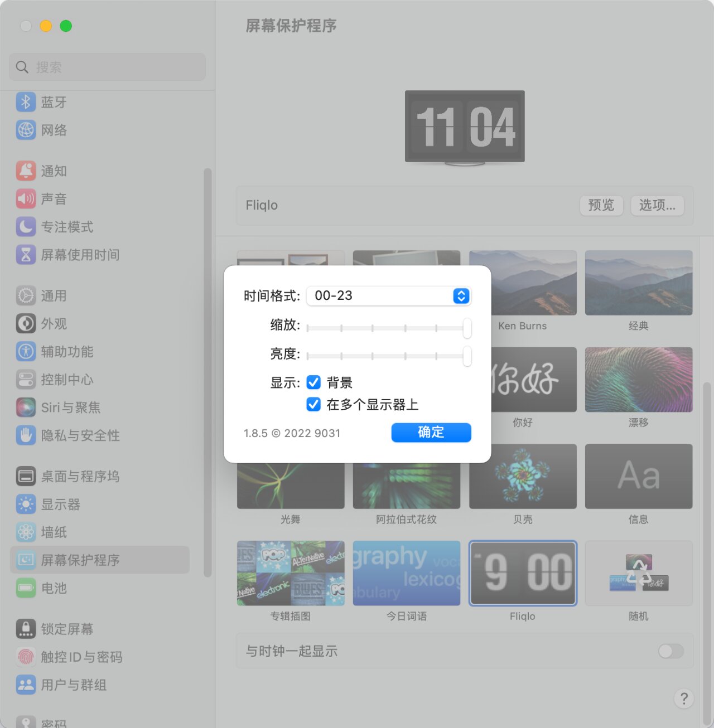Open the Lock Screen icon
The image size is (714, 728).
pos(26,629)
